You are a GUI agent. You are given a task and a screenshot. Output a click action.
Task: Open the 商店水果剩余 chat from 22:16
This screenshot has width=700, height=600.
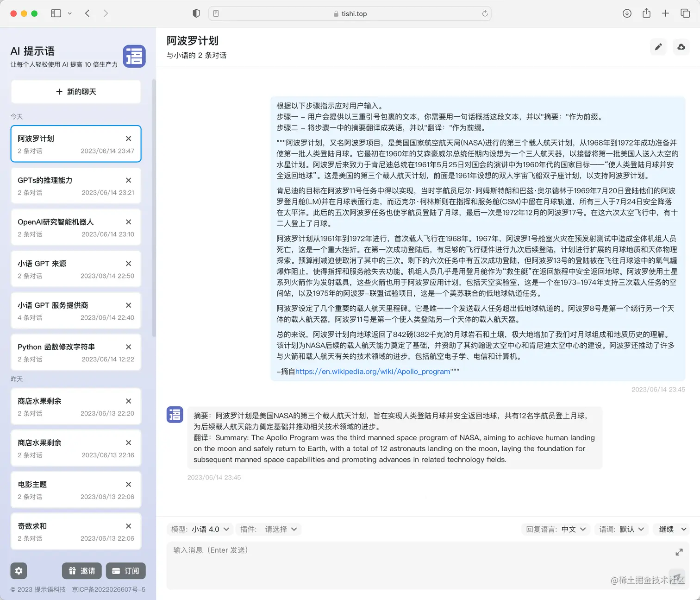click(x=76, y=448)
